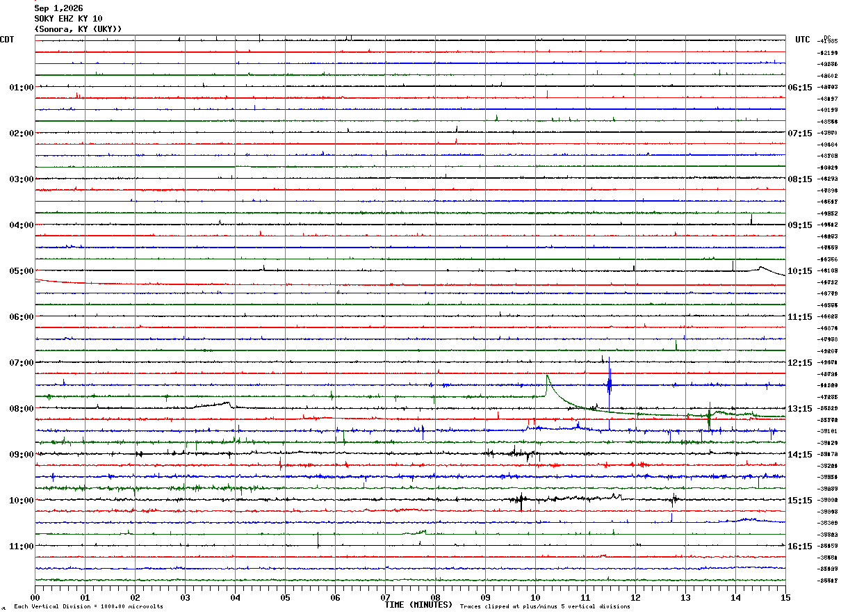Click the 01:00 CDT row label
This screenshot has width=841, height=616.
click(22, 88)
